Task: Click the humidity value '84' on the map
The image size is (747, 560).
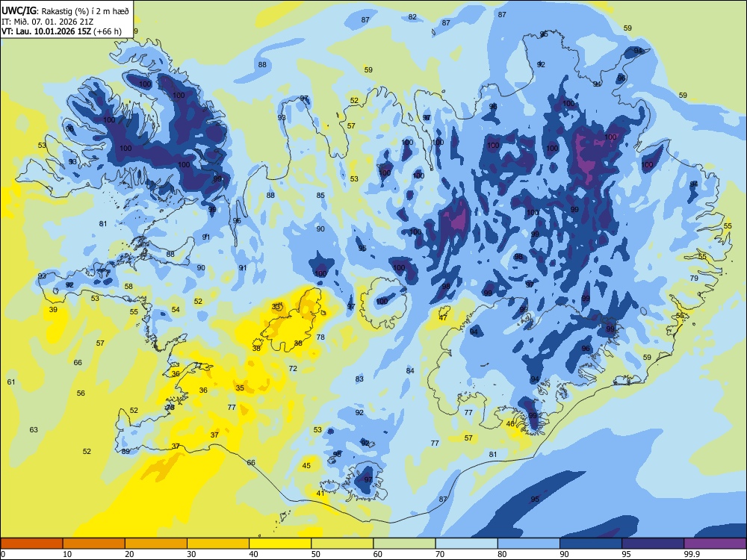Action: click(409, 370)
